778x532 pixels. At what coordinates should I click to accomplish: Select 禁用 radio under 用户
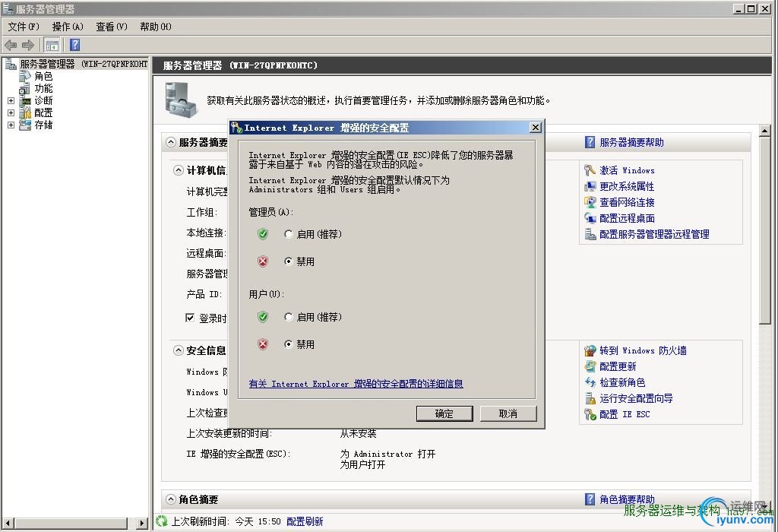click(288, 344)
